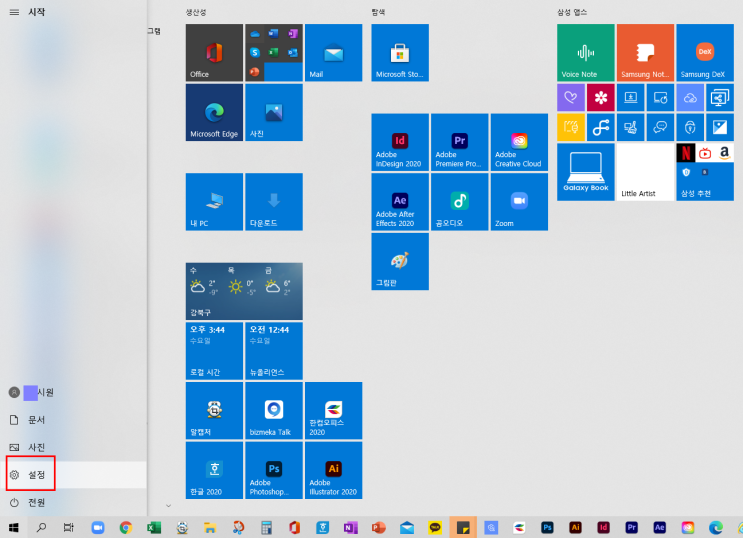Open KakaoTalk from the taskbar
Screen dimensions: 743x538
[x=435, y=527]
